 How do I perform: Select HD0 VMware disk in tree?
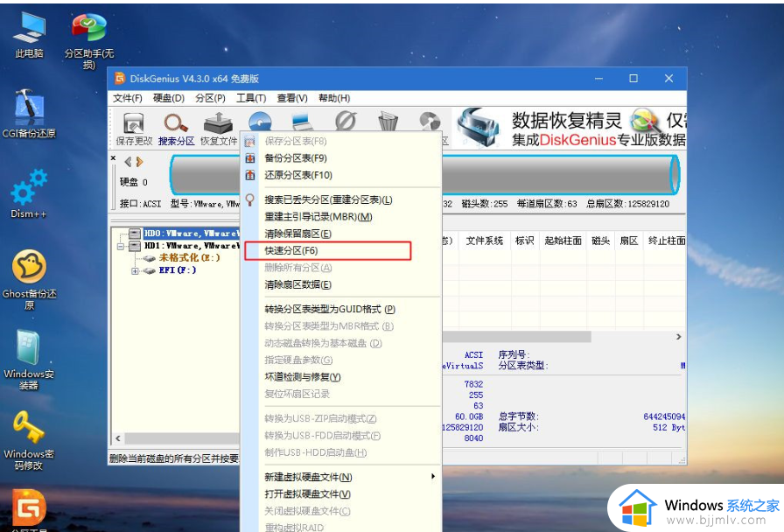(x=192, y=234)
